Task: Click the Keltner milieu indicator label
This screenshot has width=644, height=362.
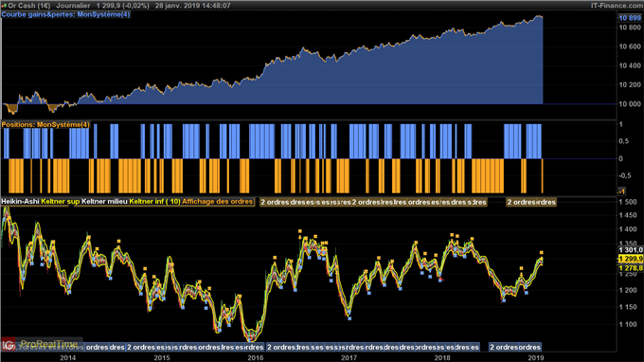Action: coord(104,201)
